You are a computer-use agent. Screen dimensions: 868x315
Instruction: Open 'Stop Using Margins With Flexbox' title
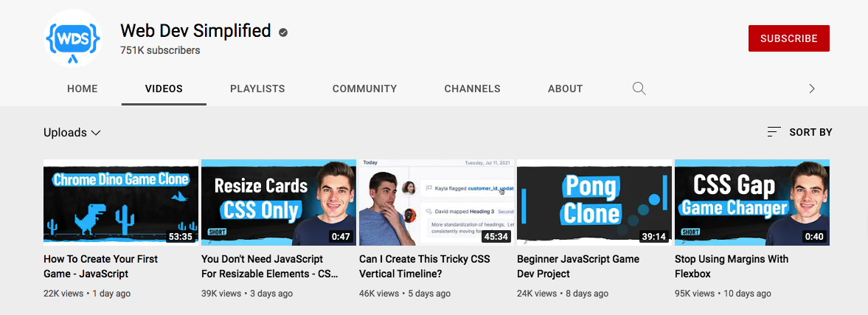pos(732,266)
